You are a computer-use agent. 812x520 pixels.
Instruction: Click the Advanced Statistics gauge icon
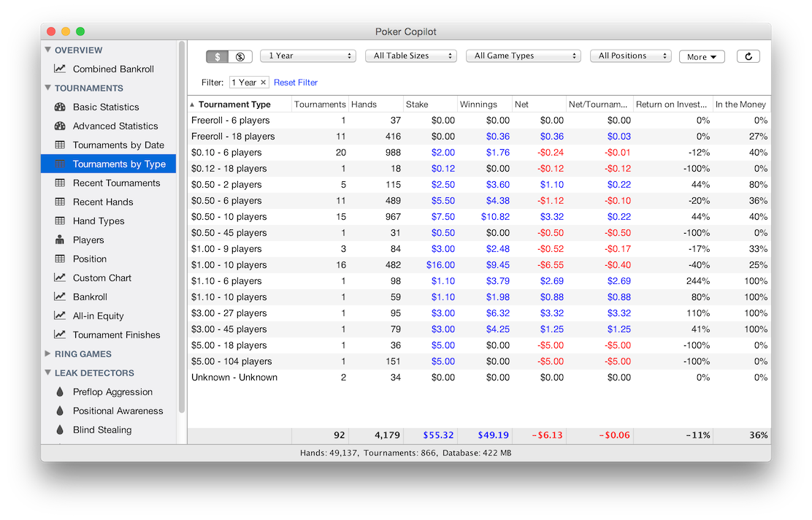[x=60, y=126]
